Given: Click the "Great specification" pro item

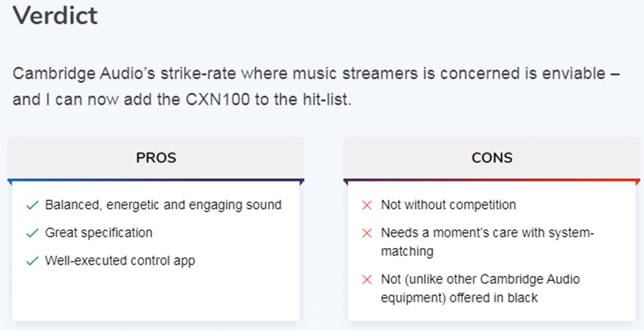Looking at the screenshot, I should pos(99,233).
